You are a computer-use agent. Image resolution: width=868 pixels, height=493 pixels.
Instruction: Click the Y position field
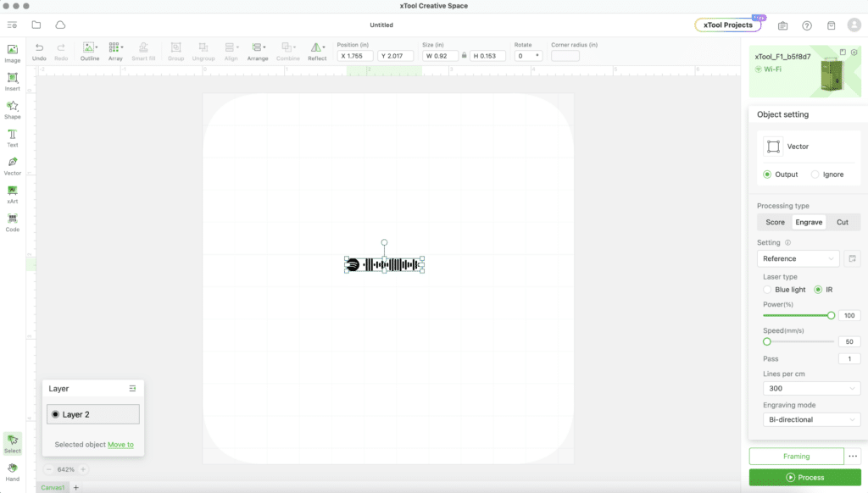(x=395, y=56)
